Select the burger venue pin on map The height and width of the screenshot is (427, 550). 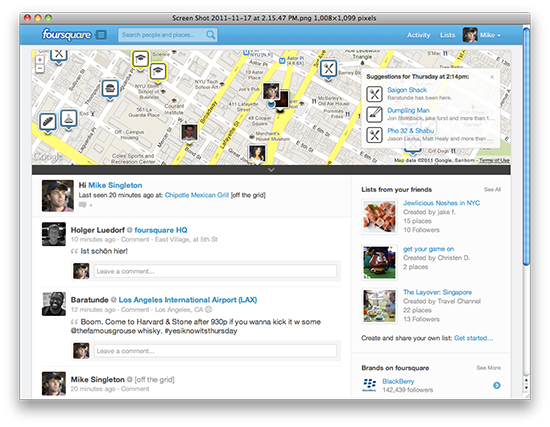tap(110, 88)
